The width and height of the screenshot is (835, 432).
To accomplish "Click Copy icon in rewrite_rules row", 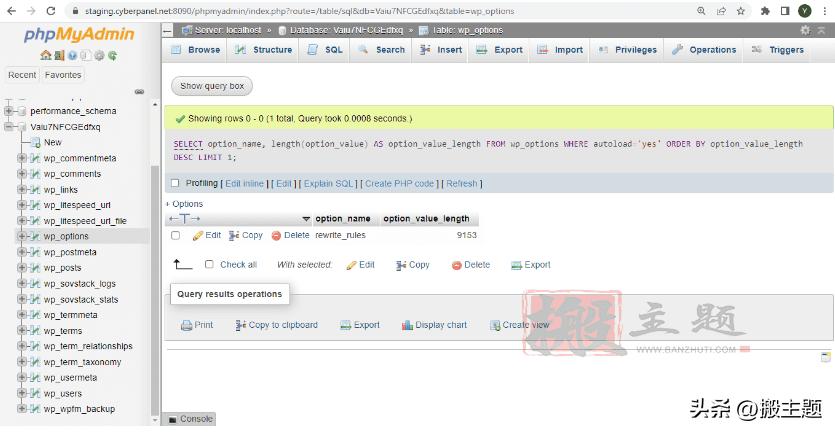I will (234, 235).
